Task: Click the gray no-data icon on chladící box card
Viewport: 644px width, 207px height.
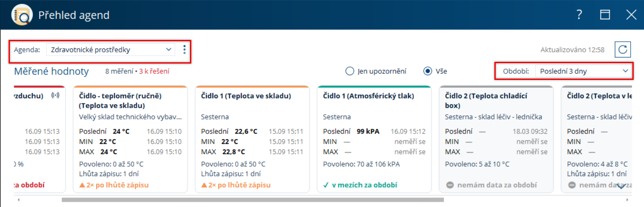Action: coord(448,185)
